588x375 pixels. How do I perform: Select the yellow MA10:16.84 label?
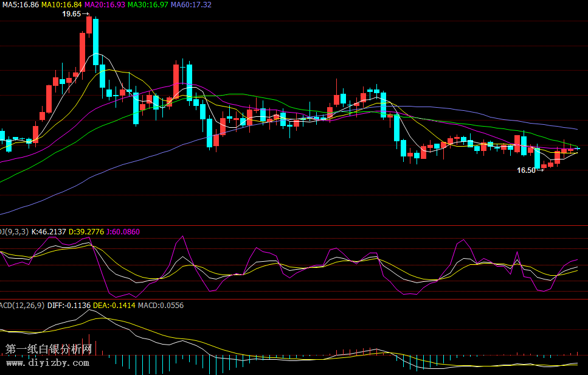[x=61, y=4]
